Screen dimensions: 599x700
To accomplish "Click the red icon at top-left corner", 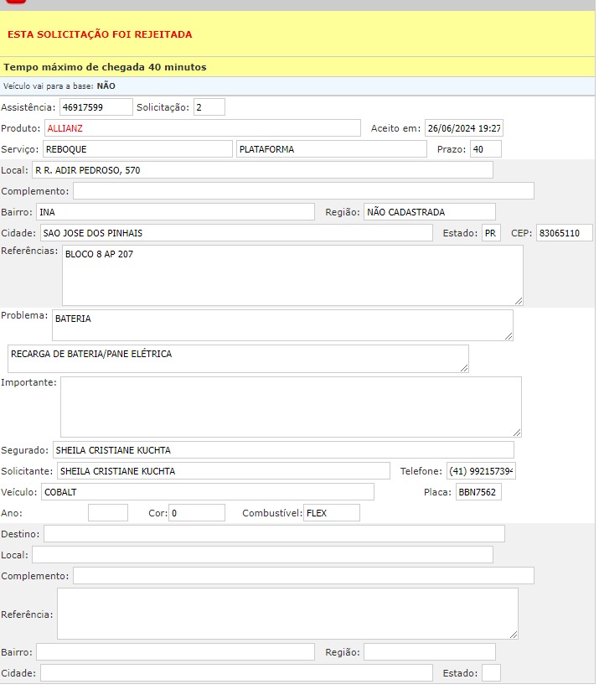I will pyautogui.click(x=15, y=2).
